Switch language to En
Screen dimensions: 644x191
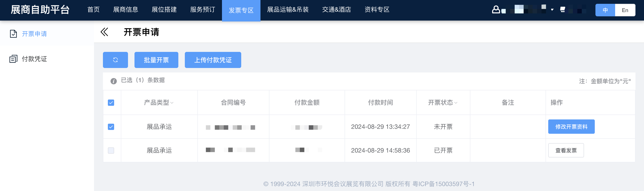(x=625, y=10)
